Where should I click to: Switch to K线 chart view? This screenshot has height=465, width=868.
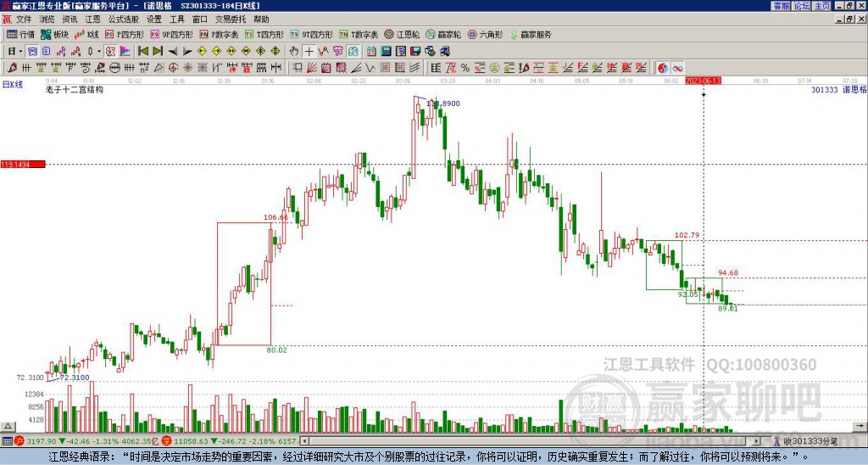tap(86, 34)
